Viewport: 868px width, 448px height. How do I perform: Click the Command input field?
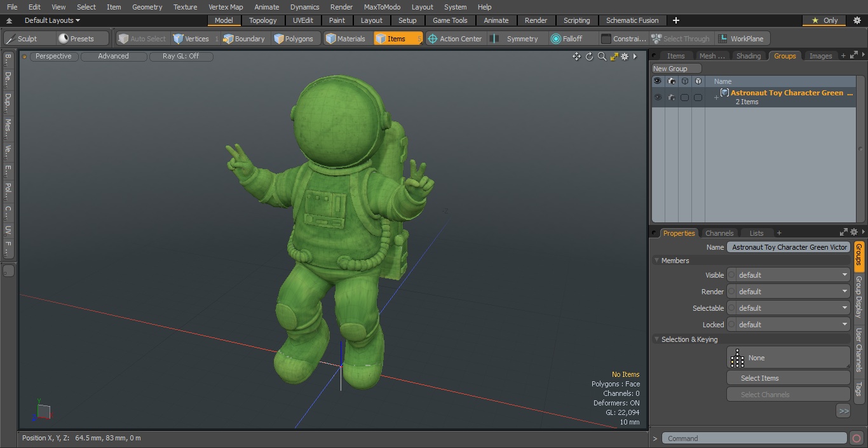754,438
